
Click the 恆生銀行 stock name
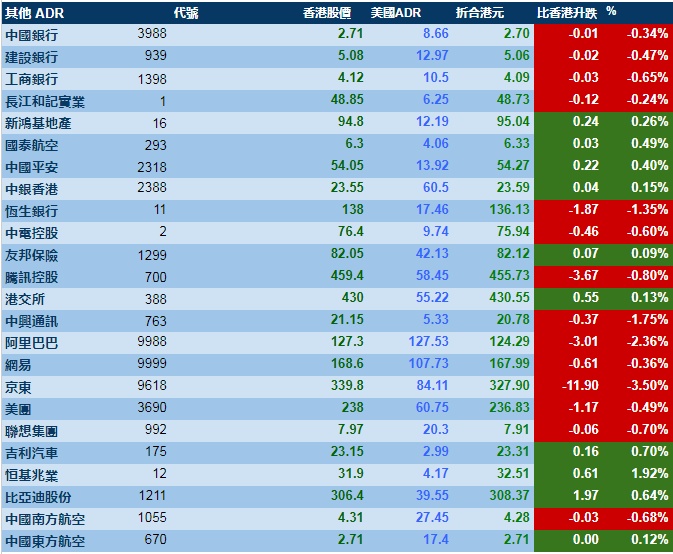click(x=31, y=211)
